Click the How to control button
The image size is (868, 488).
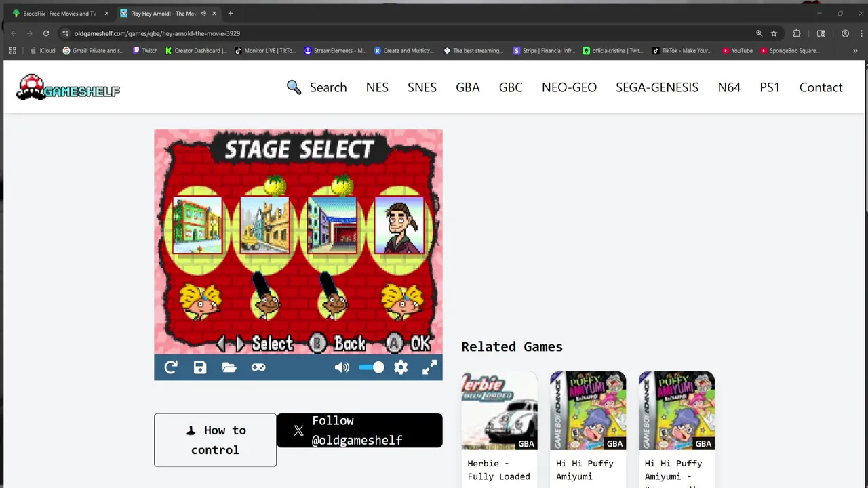pyautogui.click(x=215, y=440)
